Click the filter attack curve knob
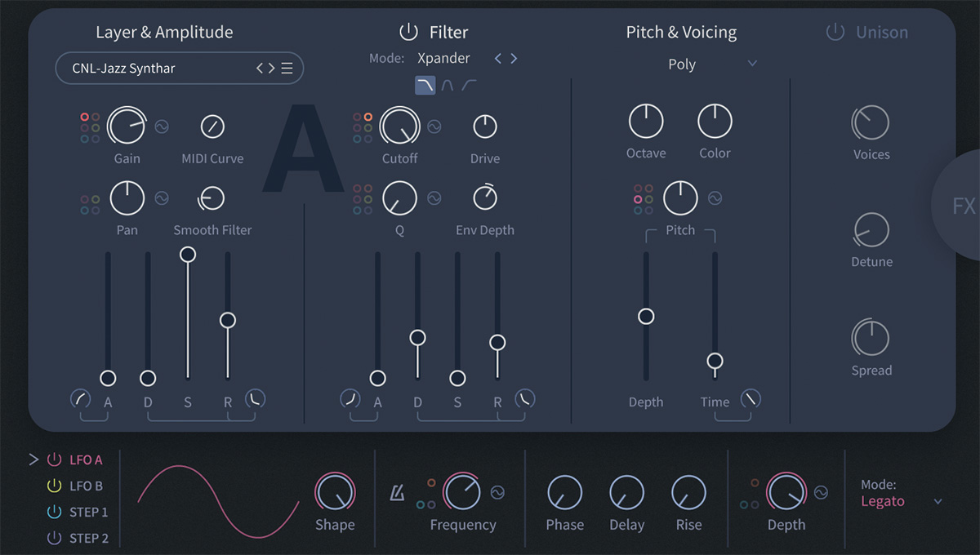Image resolution: width=980 pixels, height=555 pixels. click(x=350, y=399)
